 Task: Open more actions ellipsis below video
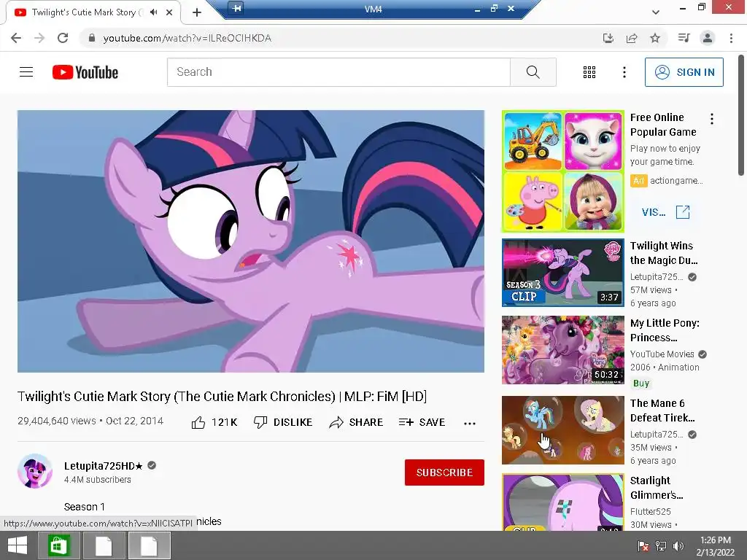coord(470,424)
